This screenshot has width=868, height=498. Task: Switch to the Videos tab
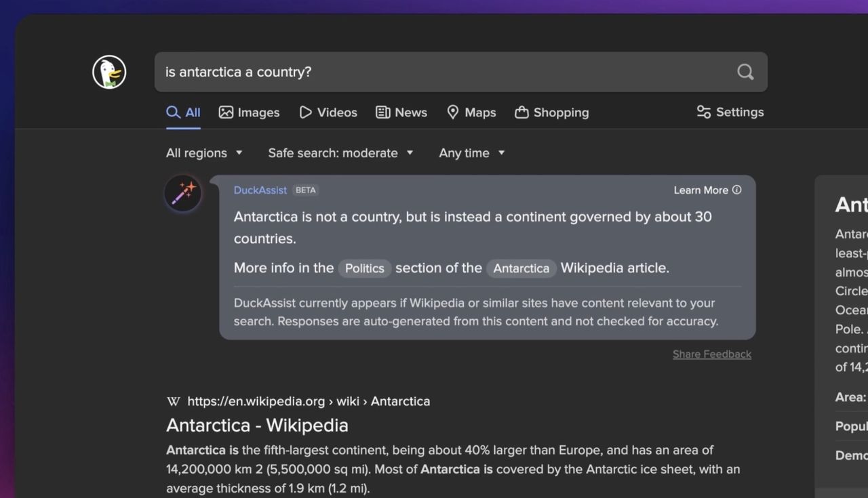point(328,112)
